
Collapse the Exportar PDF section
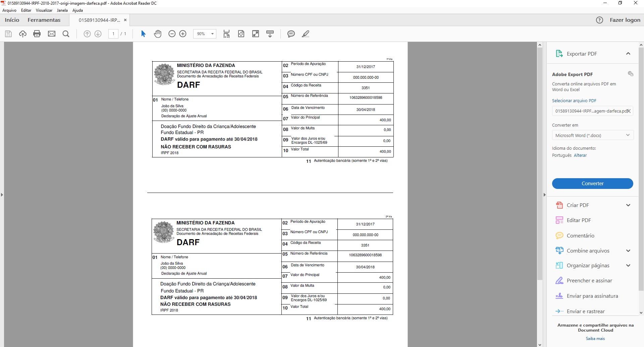coord(628,54)
